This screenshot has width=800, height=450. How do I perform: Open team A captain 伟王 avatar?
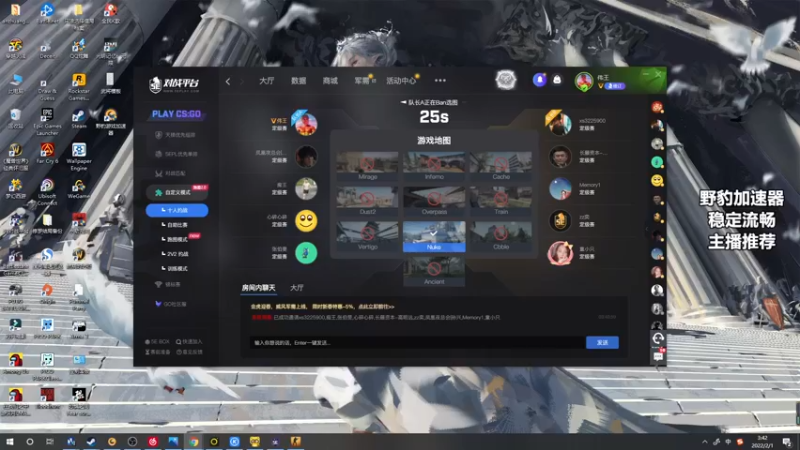coord(306,124)
